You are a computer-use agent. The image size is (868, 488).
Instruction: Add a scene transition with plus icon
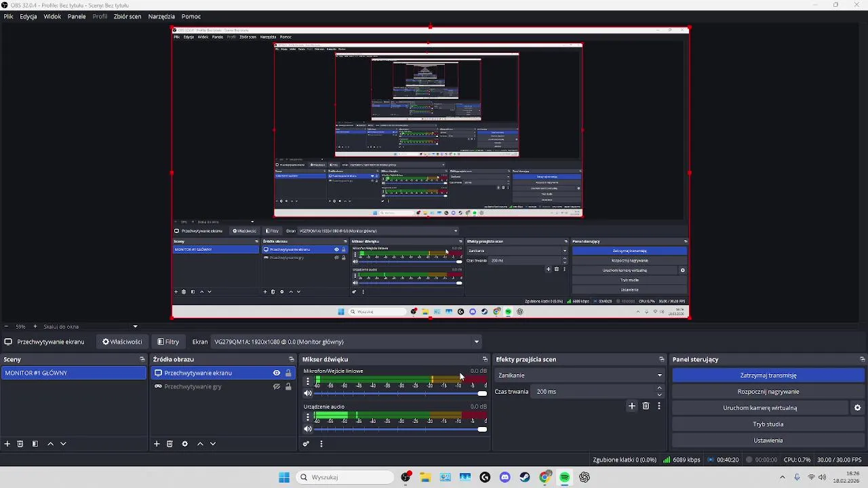pyautogui.click(x=632, y=406)
